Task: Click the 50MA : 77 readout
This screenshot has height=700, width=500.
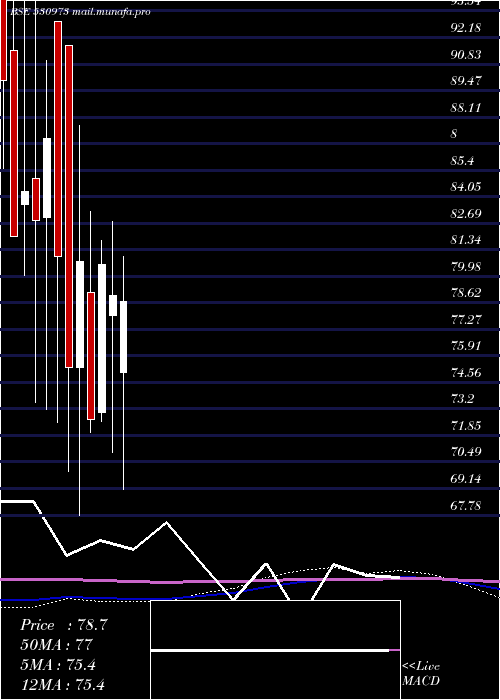Action: [x=56, y=645]
